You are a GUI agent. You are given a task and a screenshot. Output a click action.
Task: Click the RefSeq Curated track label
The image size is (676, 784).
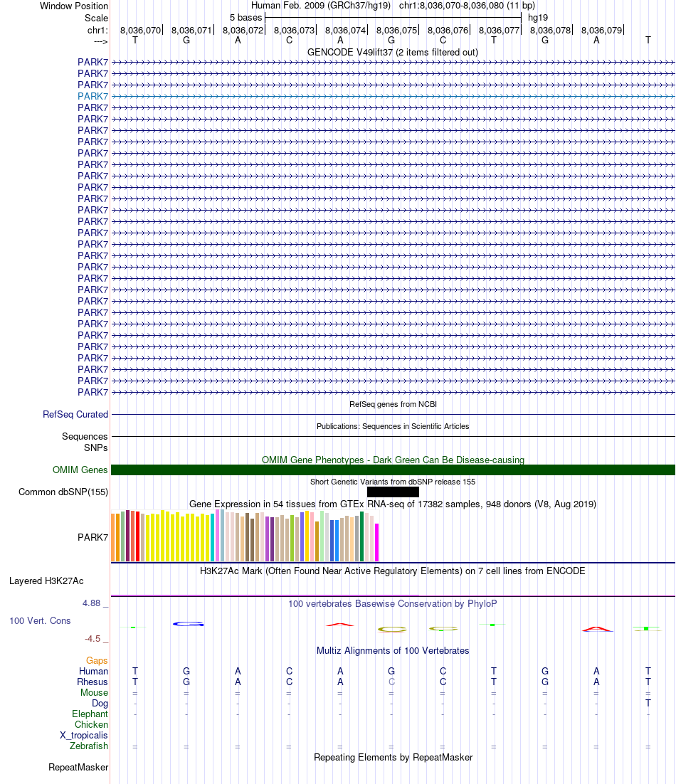click(75, 414)
